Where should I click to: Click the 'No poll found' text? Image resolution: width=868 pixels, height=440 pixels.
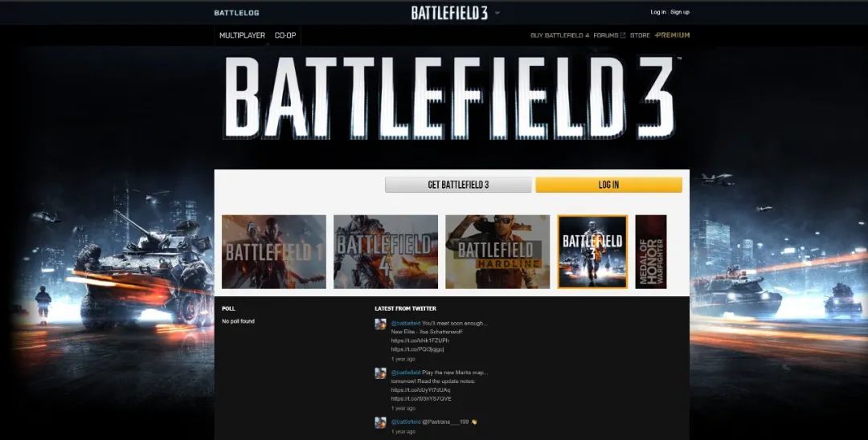point(238,321)
